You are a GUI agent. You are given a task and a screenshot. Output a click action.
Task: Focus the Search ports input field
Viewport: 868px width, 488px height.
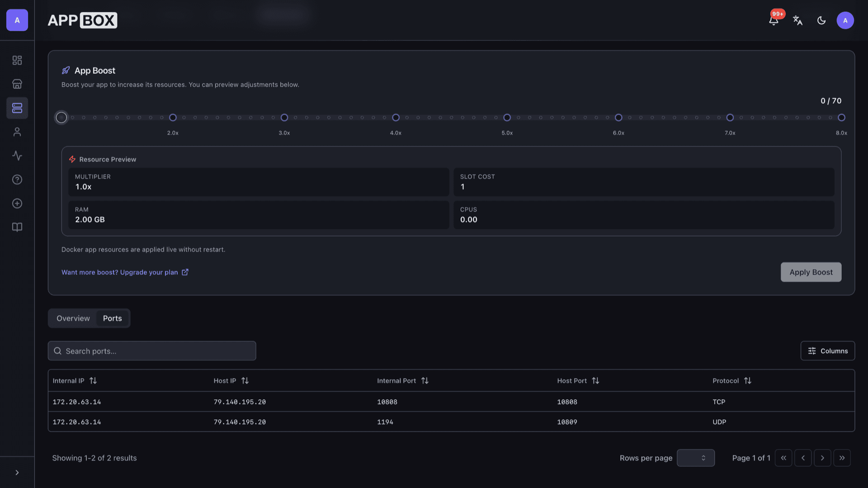click(152, 351)
